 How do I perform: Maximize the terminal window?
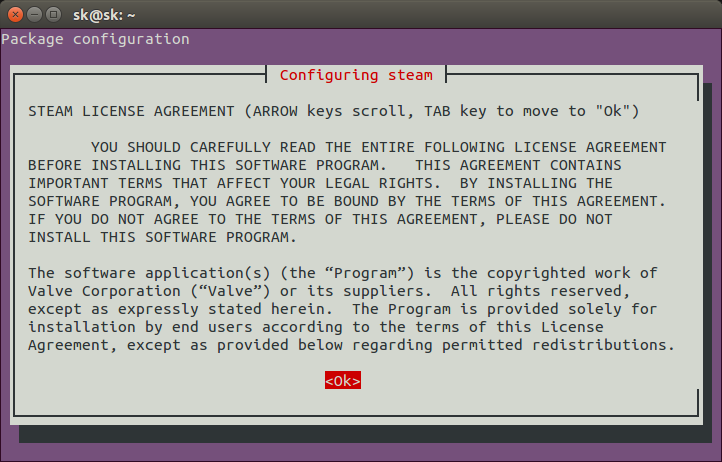click(x=53, y=15)
